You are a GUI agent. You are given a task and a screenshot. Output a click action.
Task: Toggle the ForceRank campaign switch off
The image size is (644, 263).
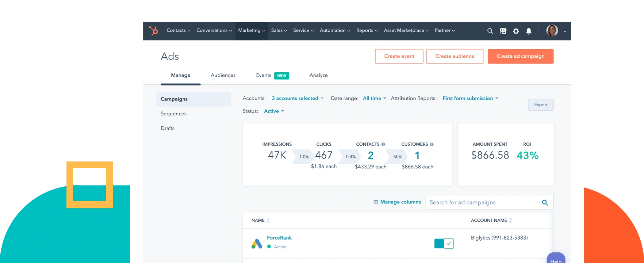444,243
